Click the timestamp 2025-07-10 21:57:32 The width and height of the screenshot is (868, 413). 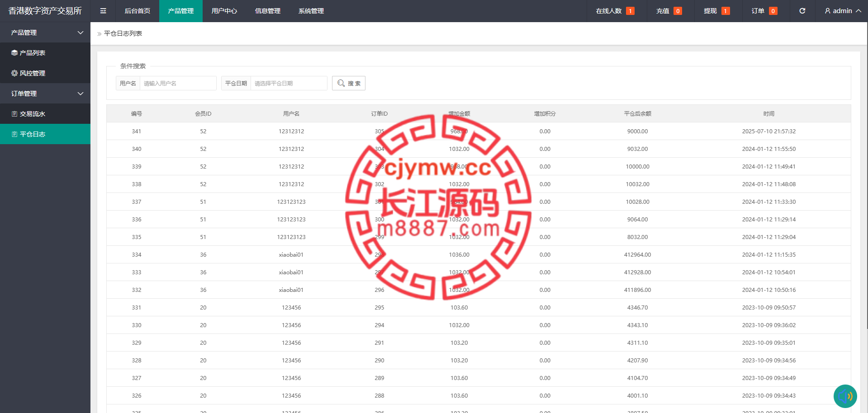tap(769, 131)
